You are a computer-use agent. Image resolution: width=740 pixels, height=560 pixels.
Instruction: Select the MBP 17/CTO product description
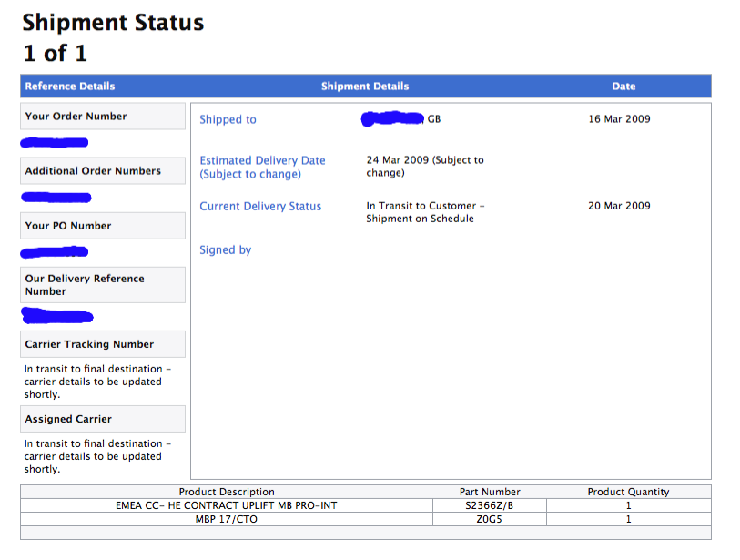[x=227, y=519]
